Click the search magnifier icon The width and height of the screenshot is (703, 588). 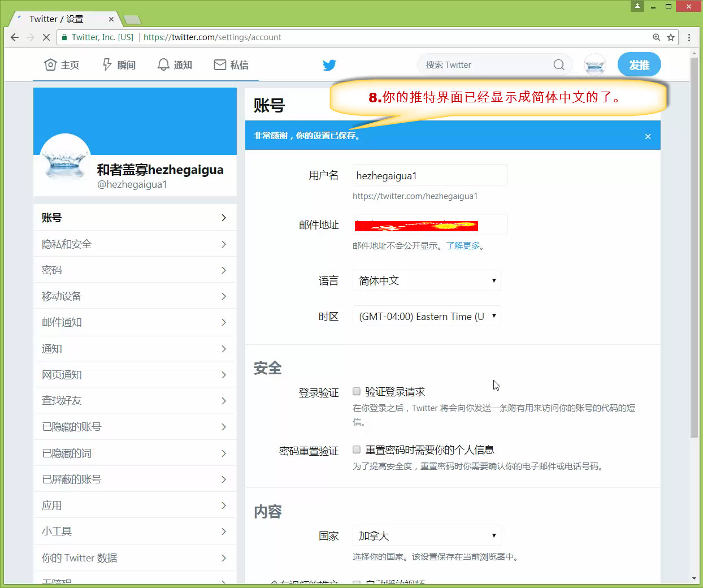pyautogui.click(x=558, y=65)
